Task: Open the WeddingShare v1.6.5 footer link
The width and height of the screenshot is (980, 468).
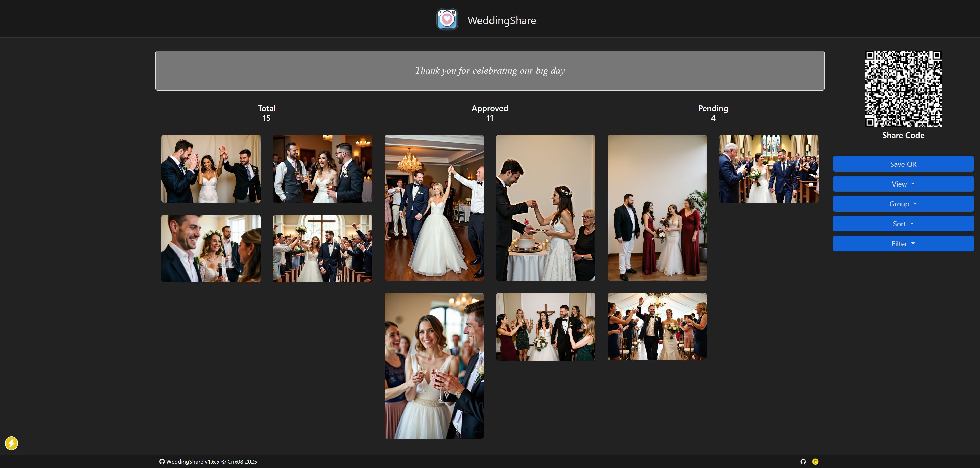Action: tap(192, 462)
